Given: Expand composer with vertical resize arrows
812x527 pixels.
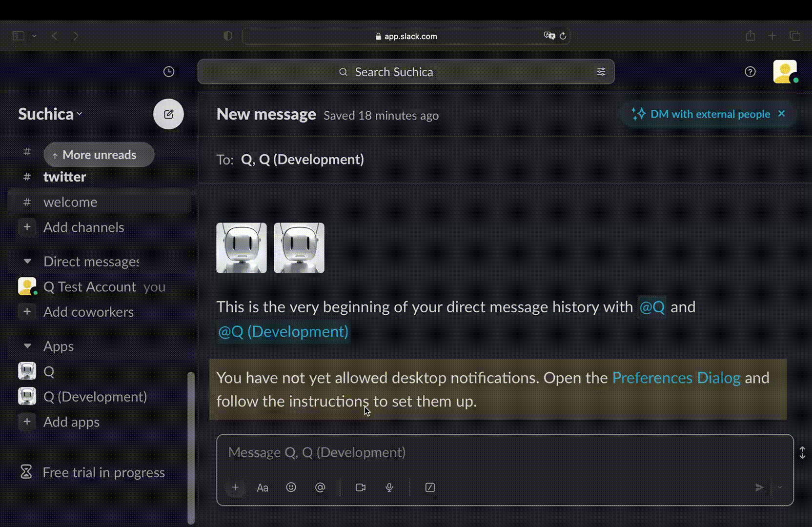Looking at the screenshot, I should pyautogui.click(x=802, y=453).
